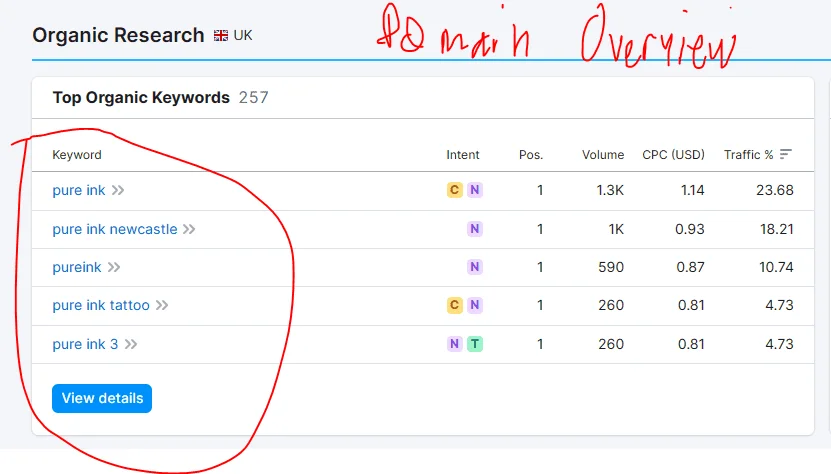Click Navigational intent badge in 'pure ink tattoo' row
Viewport: 831px width, 474px height.
tap(475, 305)
